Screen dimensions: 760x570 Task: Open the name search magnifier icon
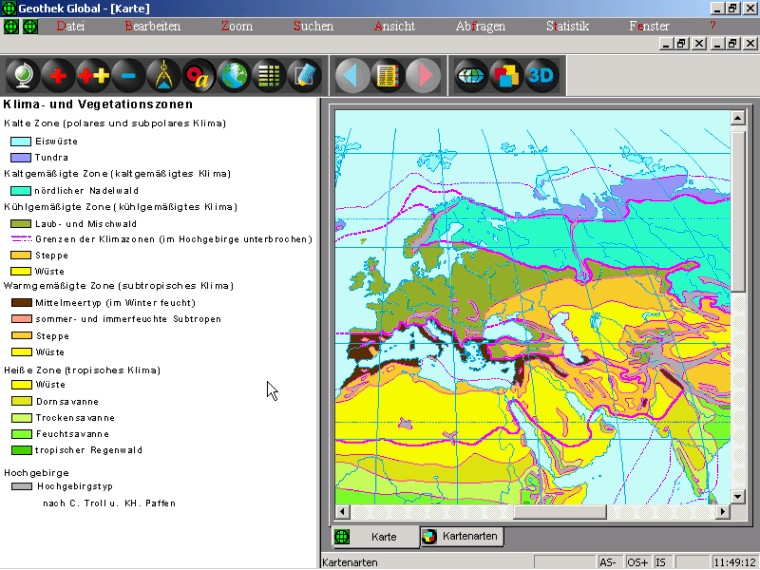coord(199,75)
